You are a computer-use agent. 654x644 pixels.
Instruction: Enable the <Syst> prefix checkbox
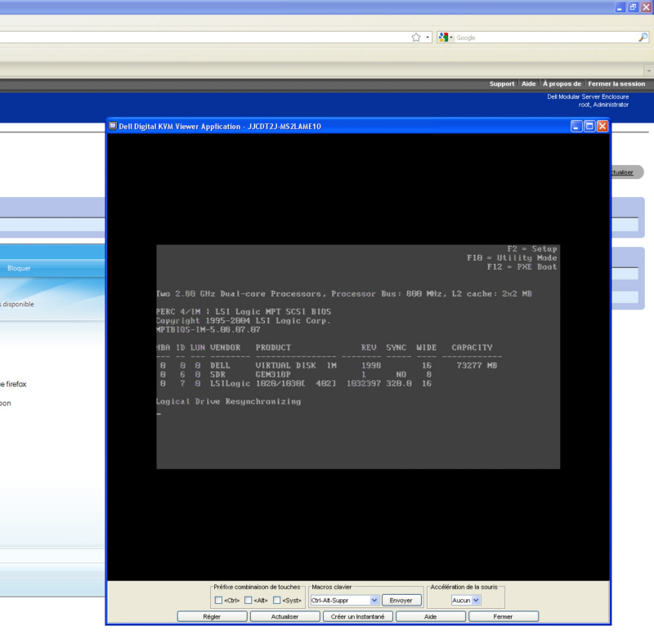[276, 600]
